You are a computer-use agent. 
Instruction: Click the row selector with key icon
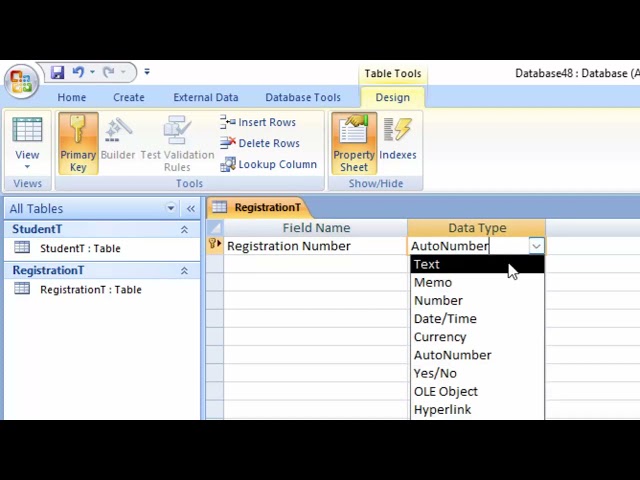(x=215, y=245)
